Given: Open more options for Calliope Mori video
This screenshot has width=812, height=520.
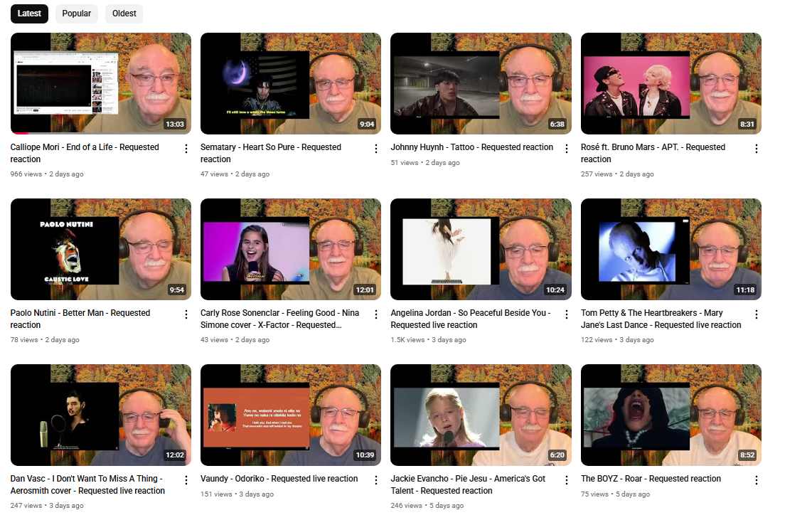Looking at the screenshot, I should [x=186, y=149].
